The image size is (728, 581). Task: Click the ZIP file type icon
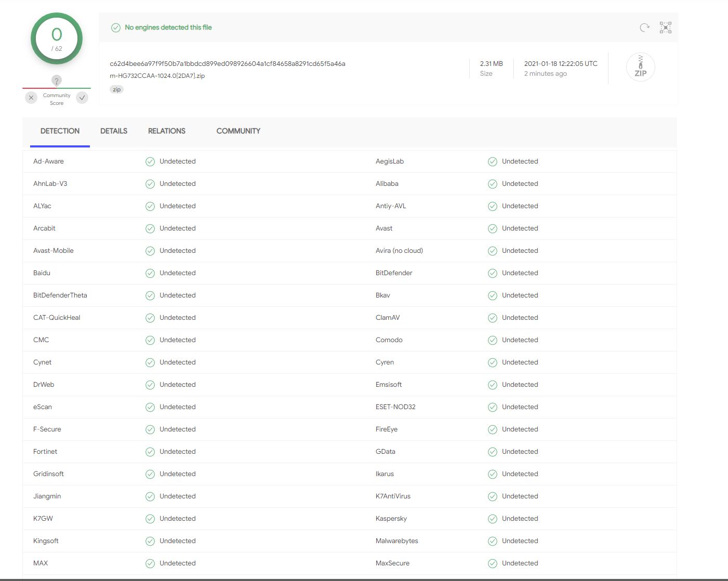click(x=641, y=67)
